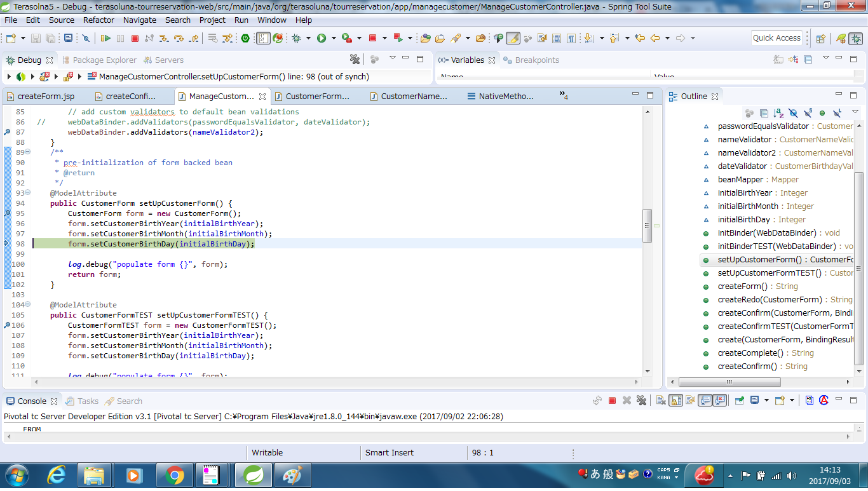
Task: Click the Use Step Filters icon
Action: click(x=227, y=38)
